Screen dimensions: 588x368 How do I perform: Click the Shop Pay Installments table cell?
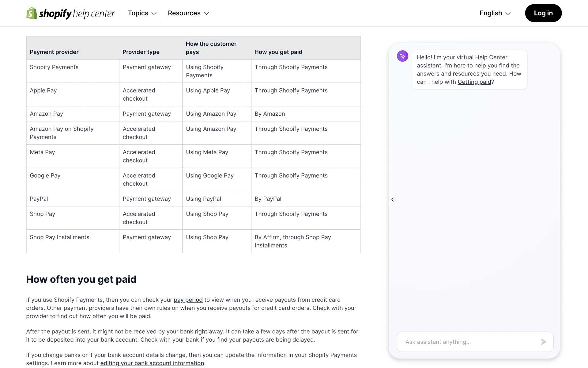(60, 237)
